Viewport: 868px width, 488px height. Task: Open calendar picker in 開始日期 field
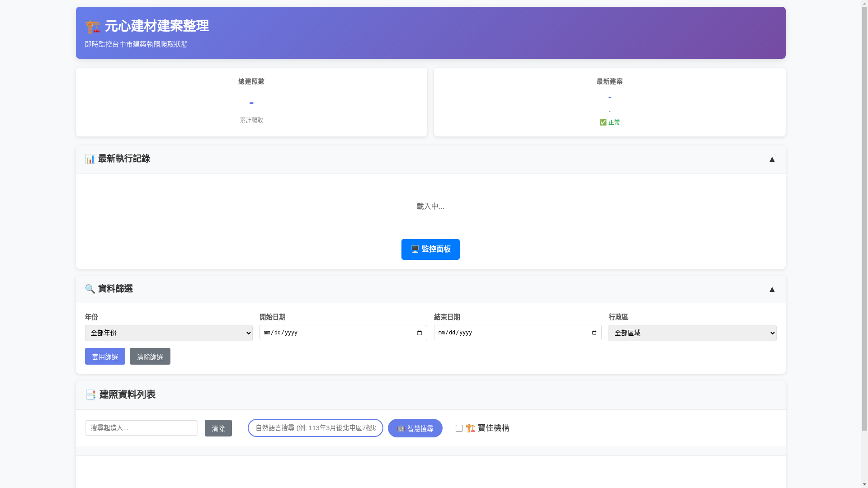420,333
